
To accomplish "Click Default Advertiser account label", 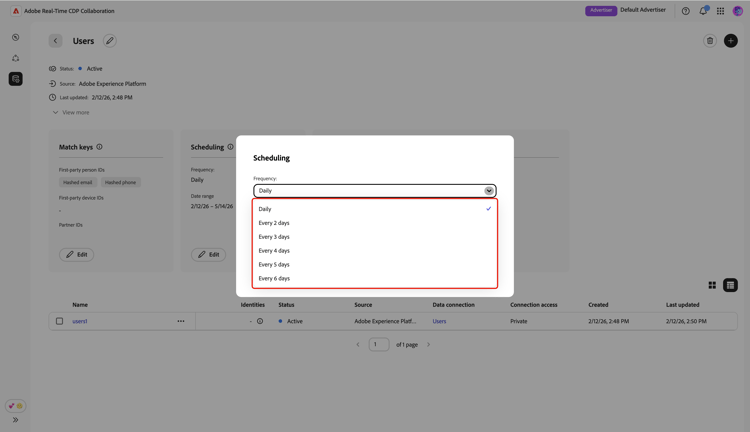I will click(x=643, y=10).
